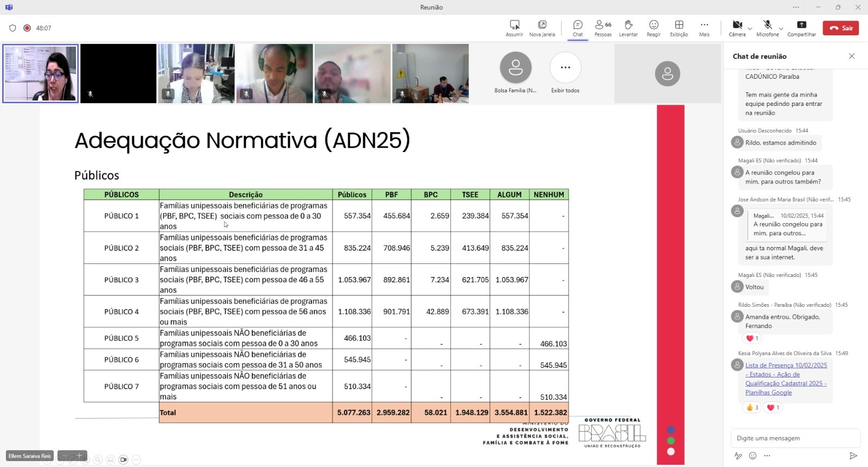Screen dimensions: 868x467
Task: Open the Exibição view options menu
Action: coord(679,28)
